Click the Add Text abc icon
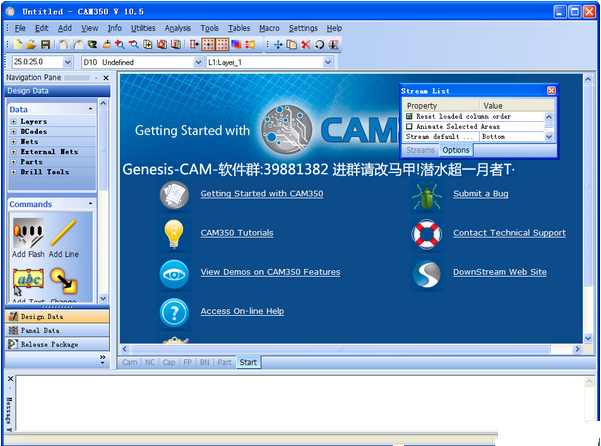The image size is (601, 446). tap(28, 281)
